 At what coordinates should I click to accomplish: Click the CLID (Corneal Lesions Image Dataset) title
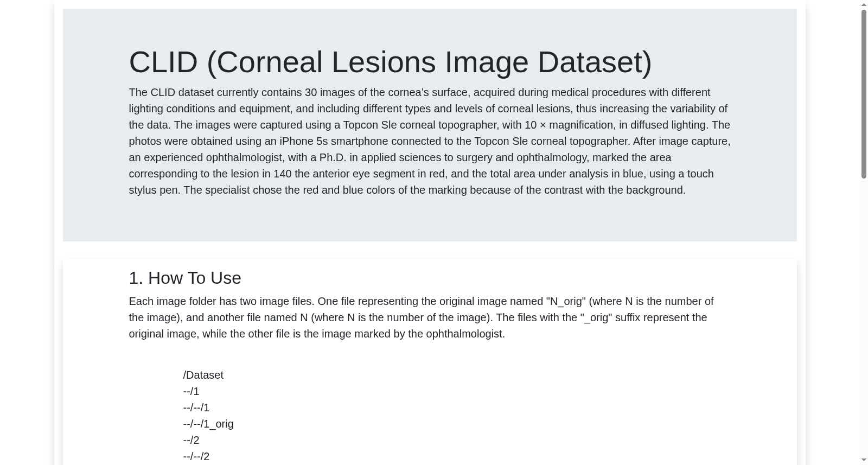tap(390, 62)
